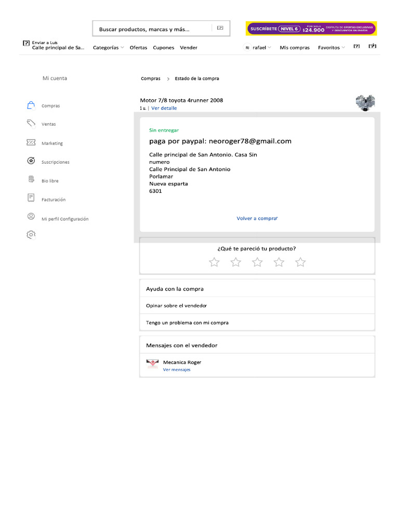The width and height of the screenshot is (399, 532).
Task: Click the Suscríbete Nivel 6 banner
Action: point(311,29)
